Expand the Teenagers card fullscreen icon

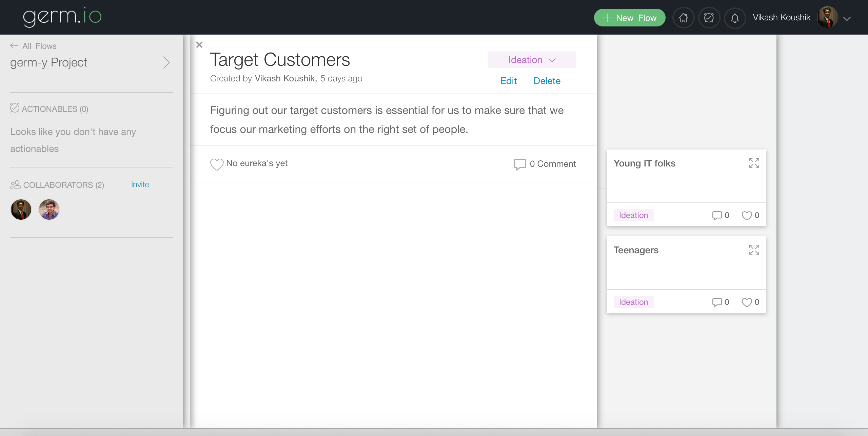point(754,250)
